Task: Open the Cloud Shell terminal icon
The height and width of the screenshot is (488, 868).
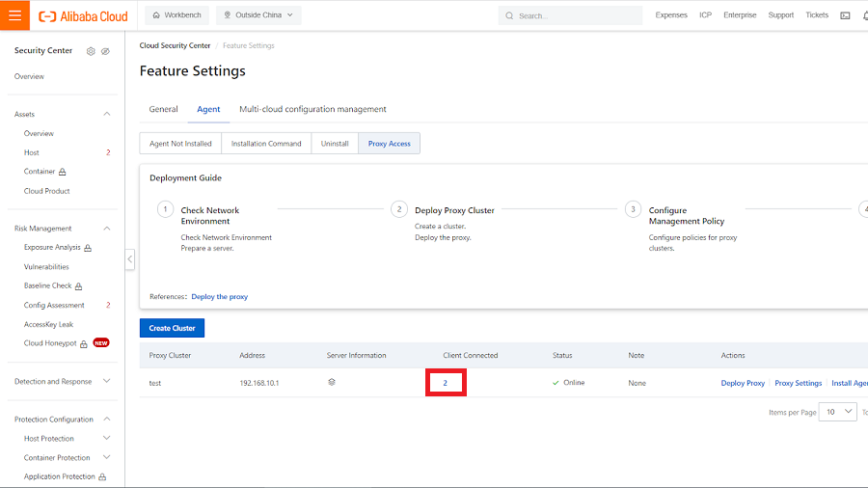Action: [845, 15]
